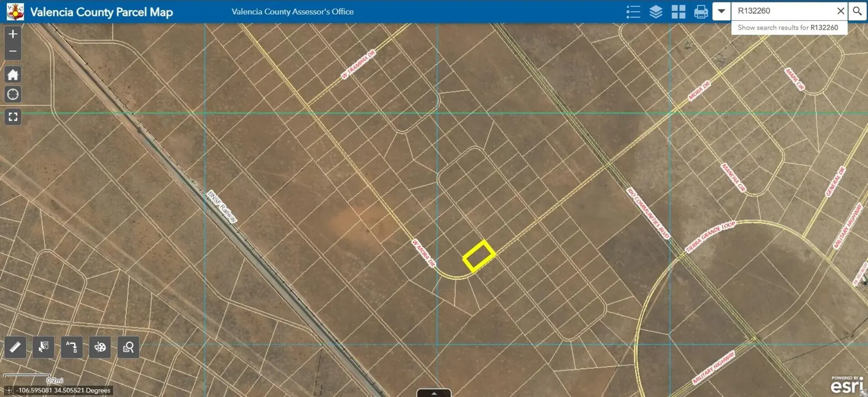Image resolution: width=868 pixels, height=397 pixels.
Task: Zoom out of the map
Action: click(13, 51)
